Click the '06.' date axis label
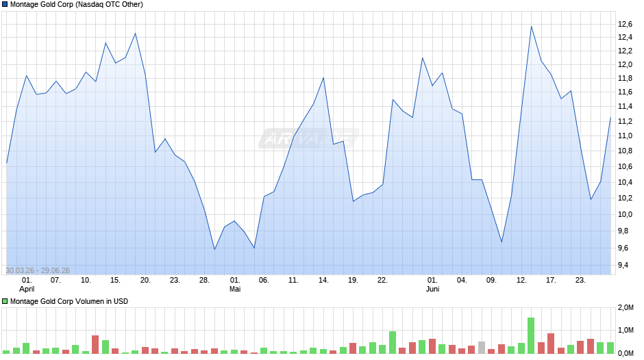The image size is (644, 360). tap(264, 280)
